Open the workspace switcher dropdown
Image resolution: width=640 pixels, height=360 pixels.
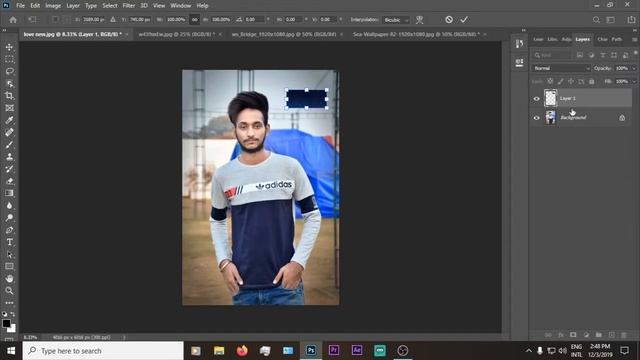pos(611,20)
